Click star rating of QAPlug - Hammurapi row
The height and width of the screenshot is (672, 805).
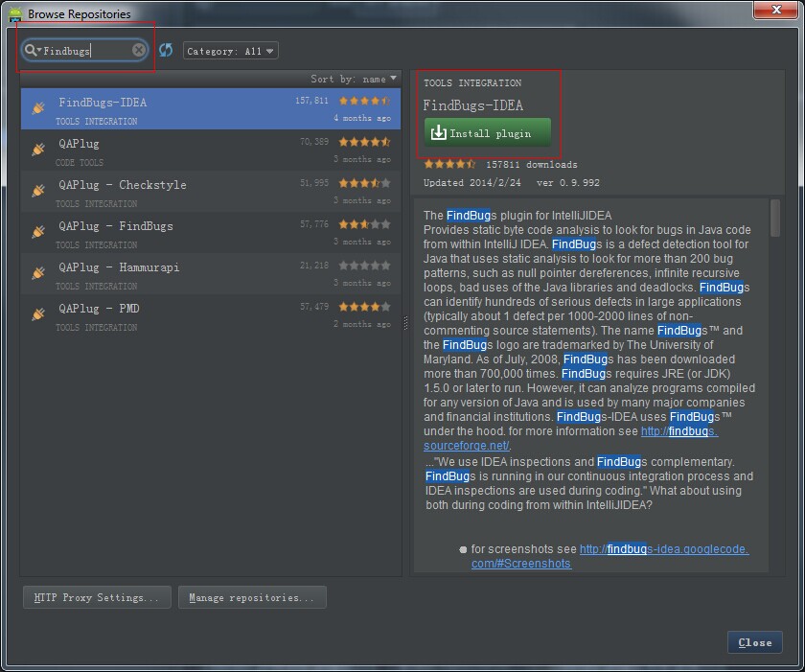[364, 266]
